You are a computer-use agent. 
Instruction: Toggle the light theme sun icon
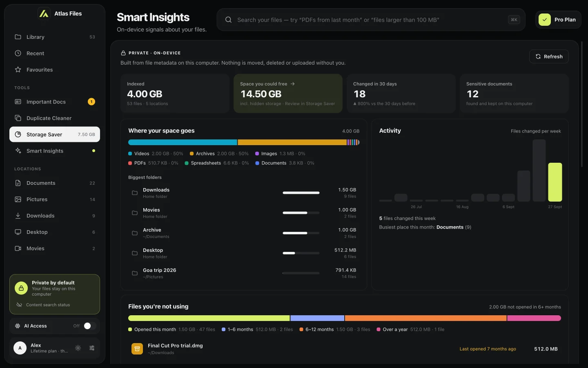click(x=78, y=348)
